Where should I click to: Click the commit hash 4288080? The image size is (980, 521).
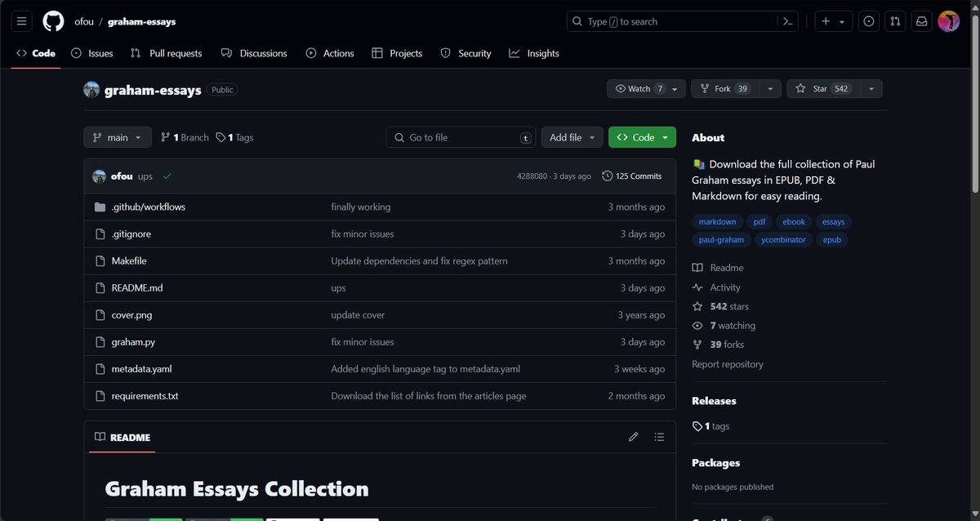[x=532, y=176]
